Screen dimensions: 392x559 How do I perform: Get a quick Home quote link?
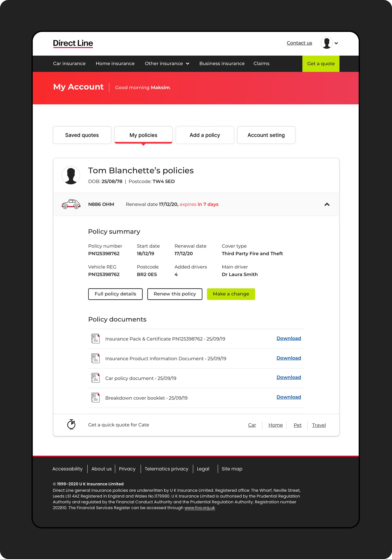pyautogui.click(x=275, y=425)
